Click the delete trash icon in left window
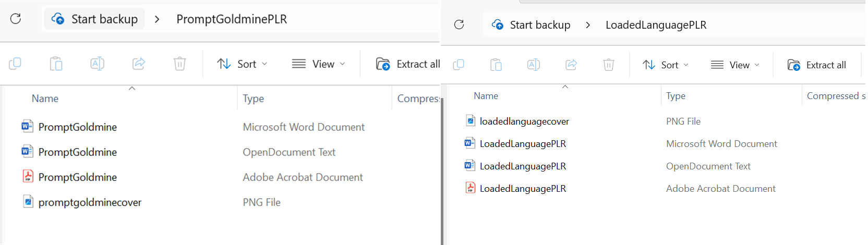This screenshot has height=245, width=868. click(x=179, y=64)
